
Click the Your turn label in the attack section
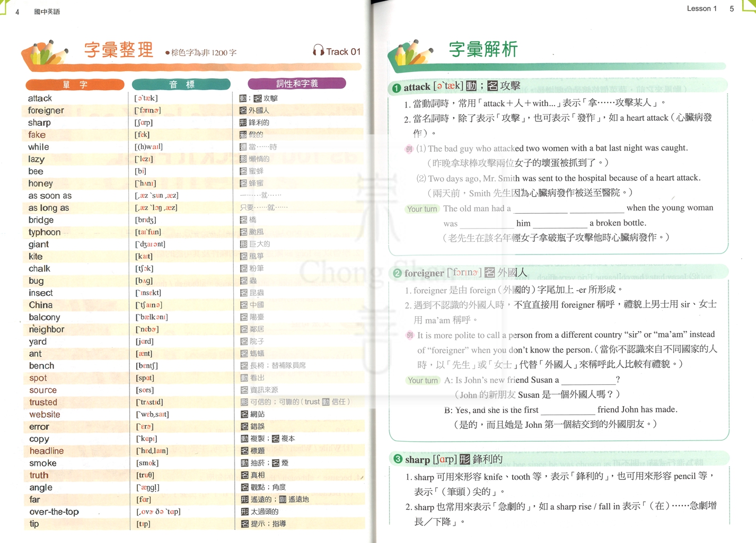(x=422, y=209)
